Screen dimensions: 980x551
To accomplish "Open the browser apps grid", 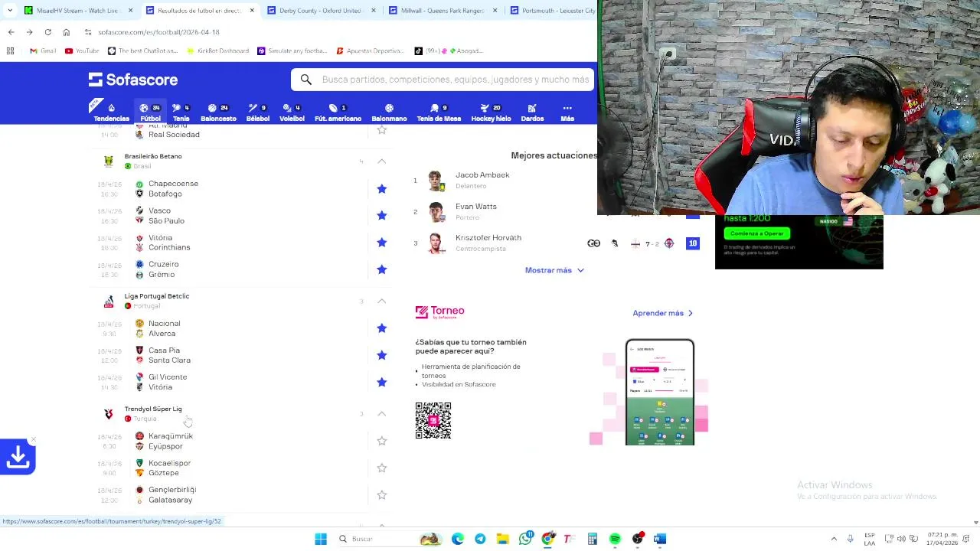I will [x=10, y=51].
